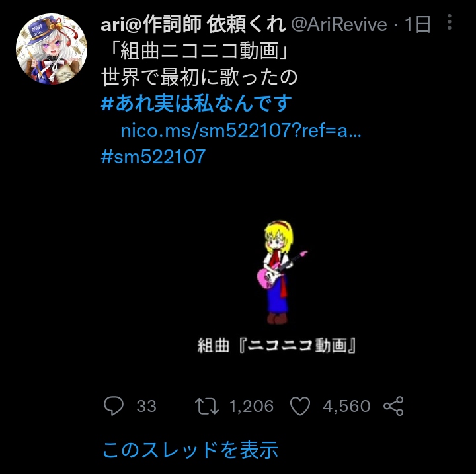Open the three-dot more options menu
The width and height of the screenshot is (476, 474).
(450, 22)
